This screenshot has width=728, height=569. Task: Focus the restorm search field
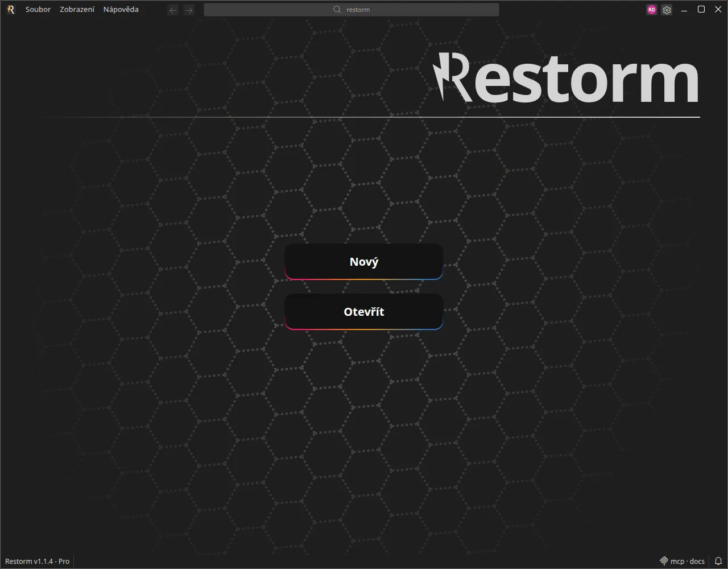tap(351, 10)
